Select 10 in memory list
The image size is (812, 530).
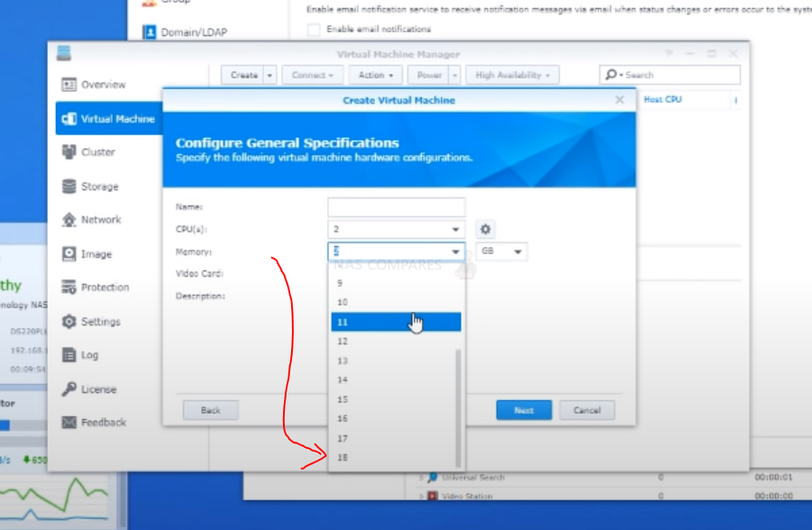397,302
